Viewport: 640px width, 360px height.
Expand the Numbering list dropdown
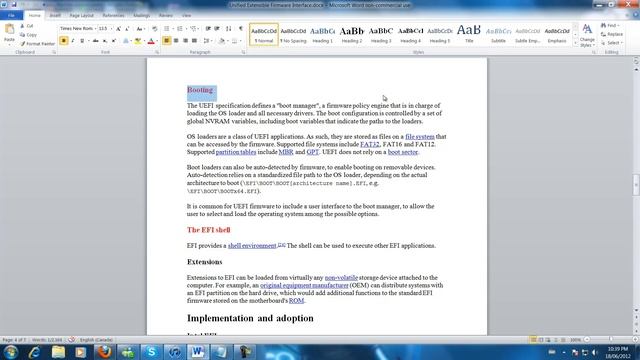(x=186, y=29)
